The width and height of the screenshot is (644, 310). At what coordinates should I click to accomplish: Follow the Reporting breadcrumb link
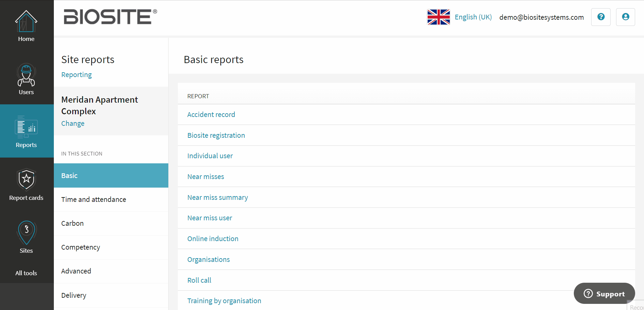click(x=76, y=75)
